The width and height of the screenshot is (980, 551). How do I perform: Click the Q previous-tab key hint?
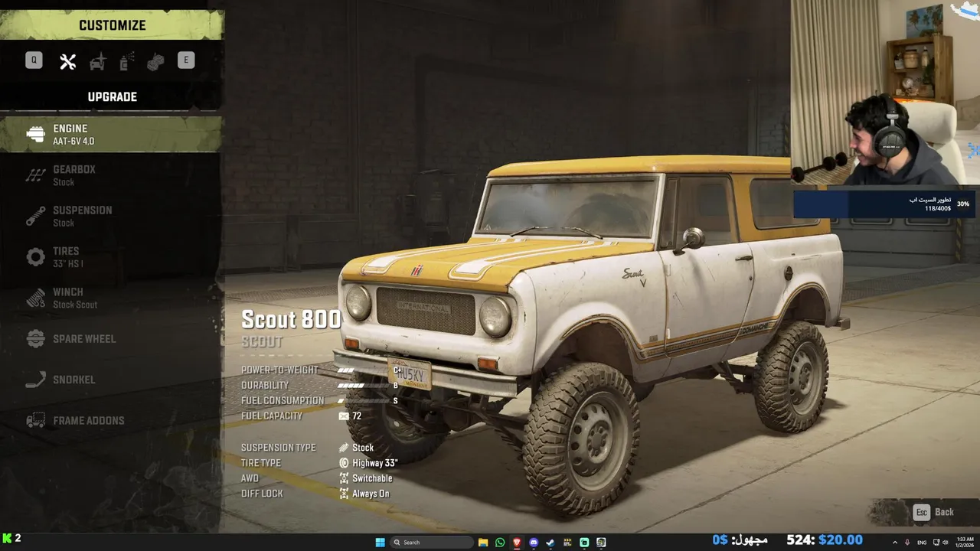click(34, 60)
